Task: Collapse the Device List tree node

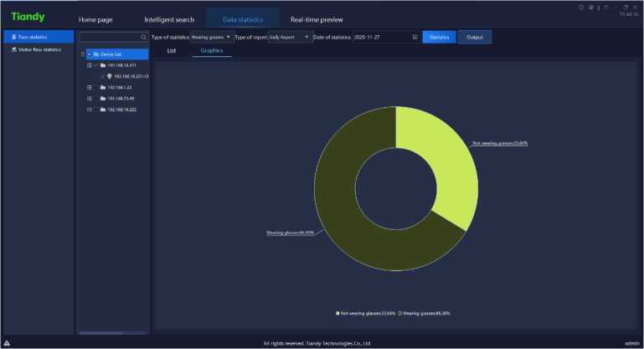Action: click(x=89, y=54)
